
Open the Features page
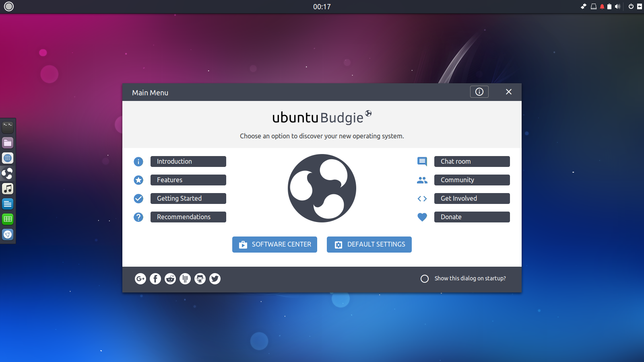(x=188, y=180)
